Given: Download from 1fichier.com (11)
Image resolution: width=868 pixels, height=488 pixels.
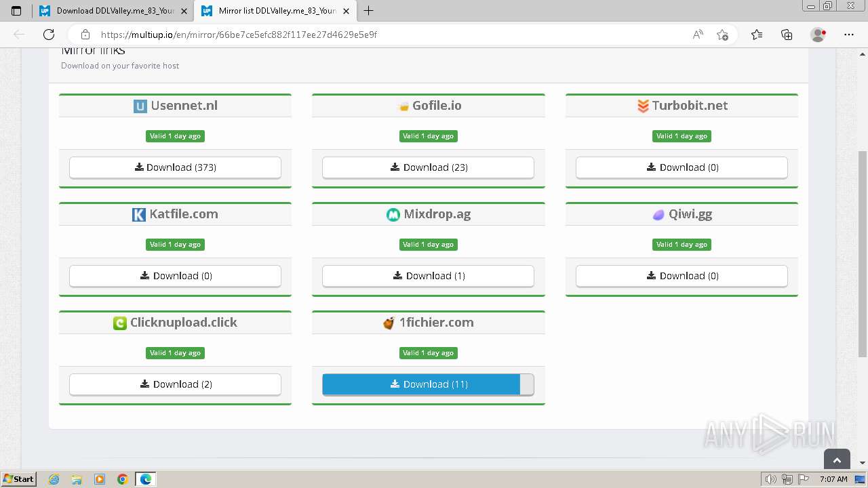Looking at the screenshot, I should [x=428, y=384].
